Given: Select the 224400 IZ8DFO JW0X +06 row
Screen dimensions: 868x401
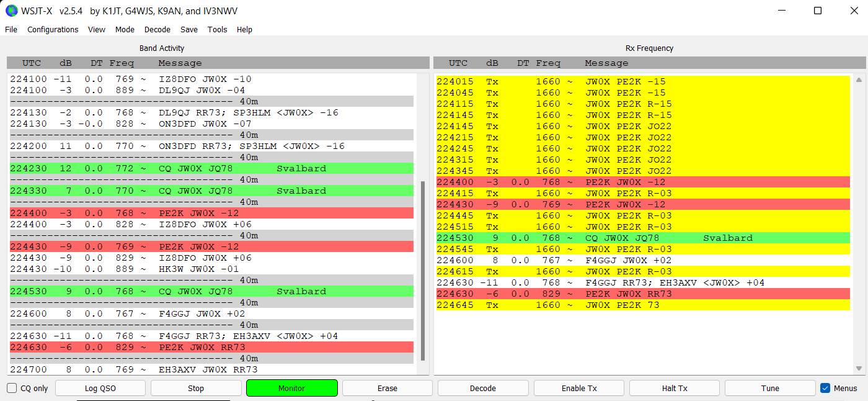Looking at the screenshot, I should pyautogui.click(x=211, y=224).
